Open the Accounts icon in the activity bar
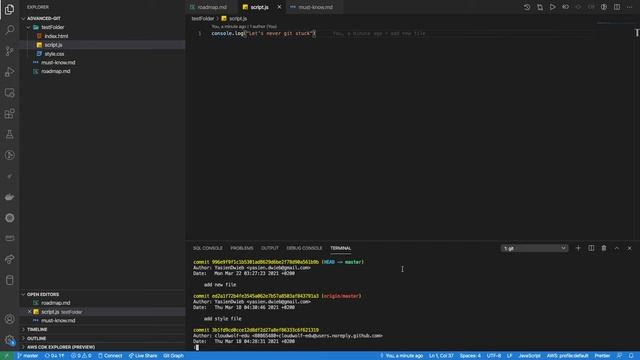Viewport: 640px width, 360px height. click(x=9, y=319)
